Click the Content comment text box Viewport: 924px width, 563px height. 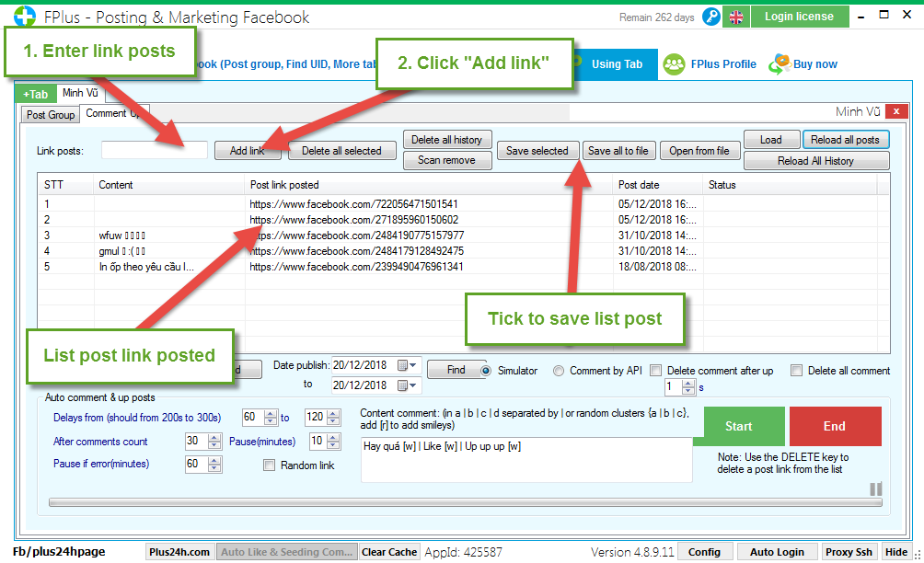pyautogui.click(x=526, y=459)
